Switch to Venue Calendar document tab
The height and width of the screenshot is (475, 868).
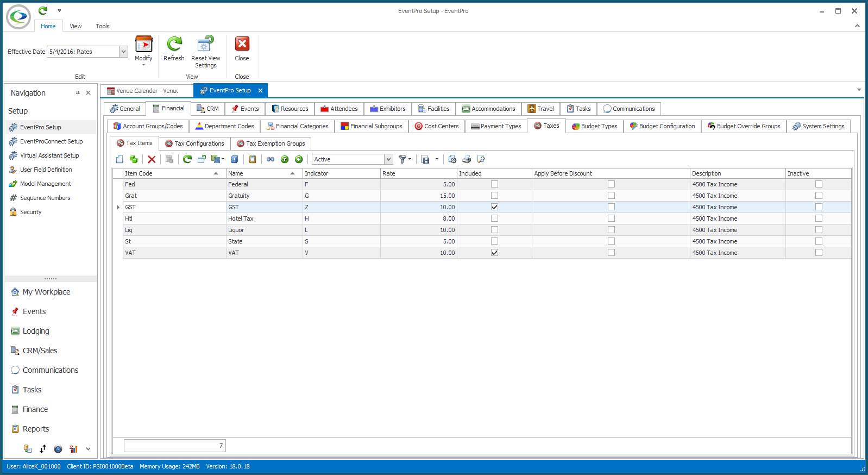pos(147,91)
